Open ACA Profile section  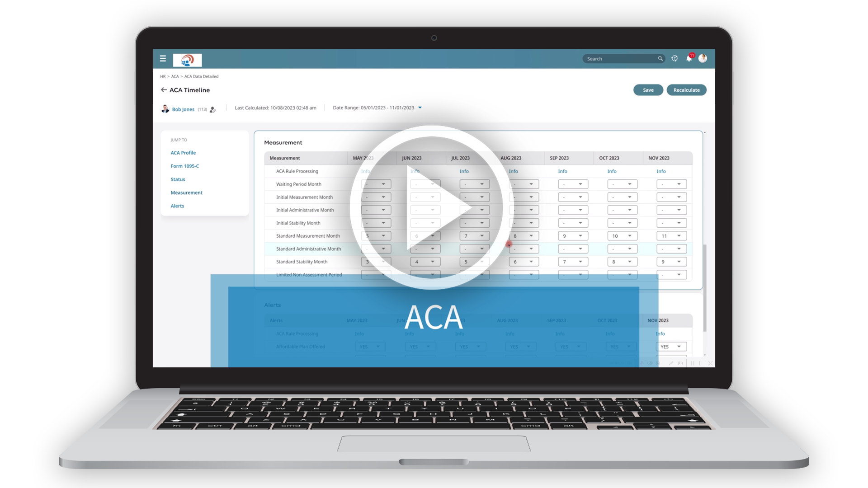[x=184, y=153]
